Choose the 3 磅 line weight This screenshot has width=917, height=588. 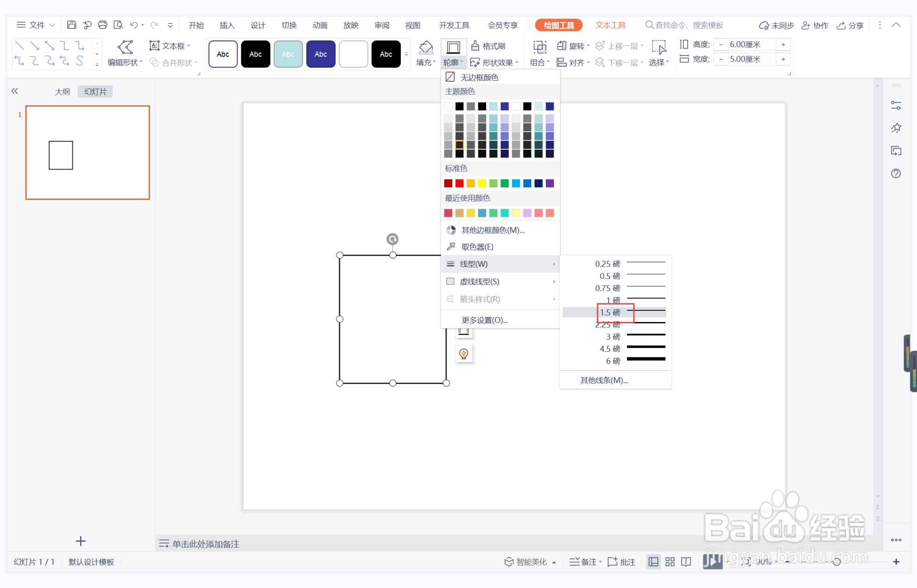click(615, 336)
